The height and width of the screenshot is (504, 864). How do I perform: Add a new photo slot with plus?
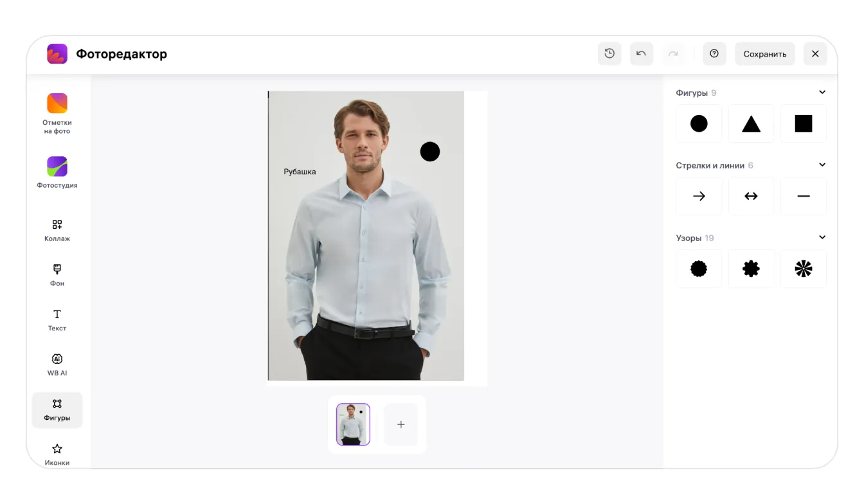(401, 424)
